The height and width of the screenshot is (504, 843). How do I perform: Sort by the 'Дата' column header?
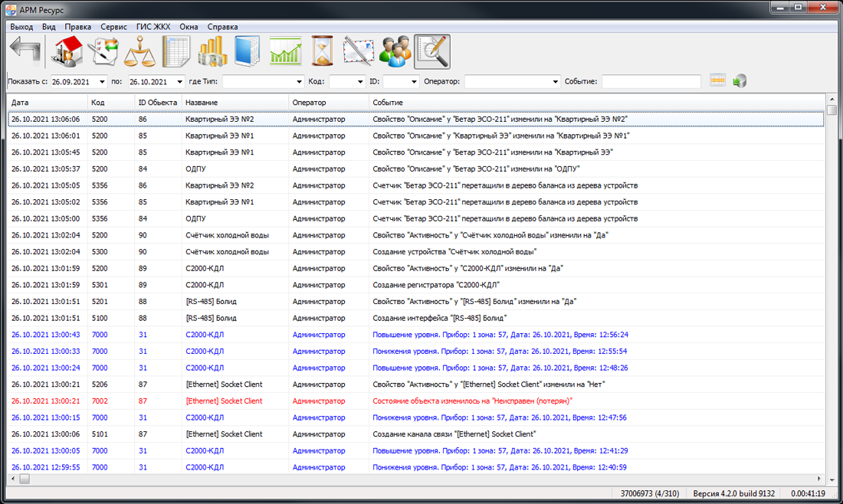(x=48, y=103)
